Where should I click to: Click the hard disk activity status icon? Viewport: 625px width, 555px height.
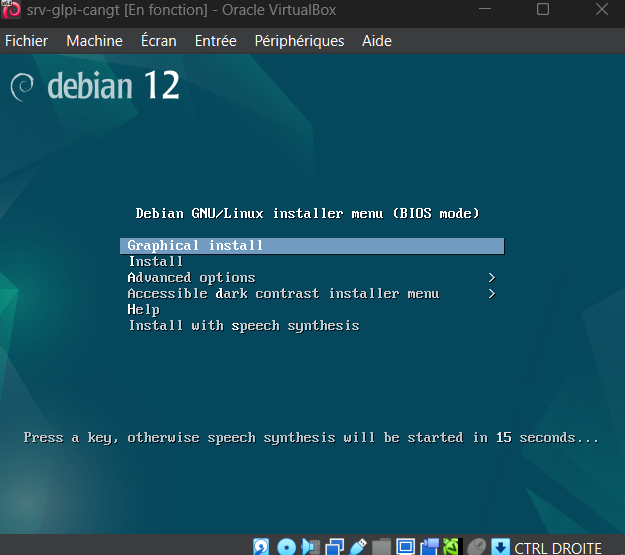coord(262,547)
